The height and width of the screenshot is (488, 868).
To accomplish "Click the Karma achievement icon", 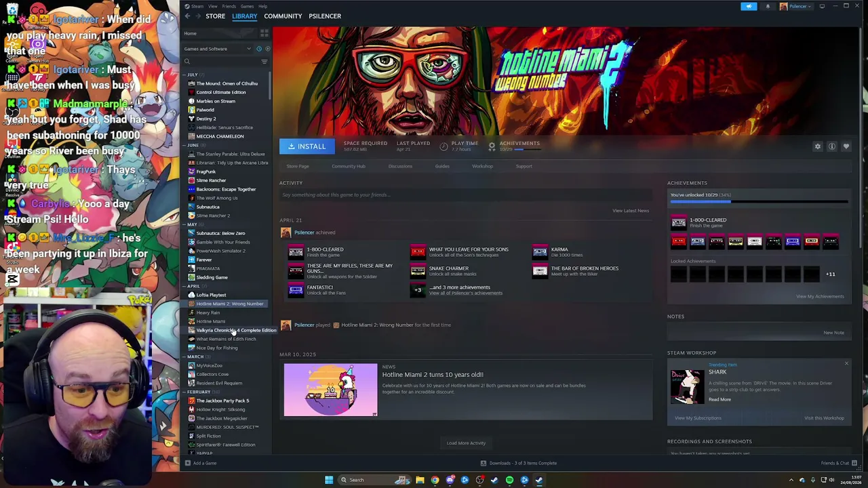I will [540, 252].
